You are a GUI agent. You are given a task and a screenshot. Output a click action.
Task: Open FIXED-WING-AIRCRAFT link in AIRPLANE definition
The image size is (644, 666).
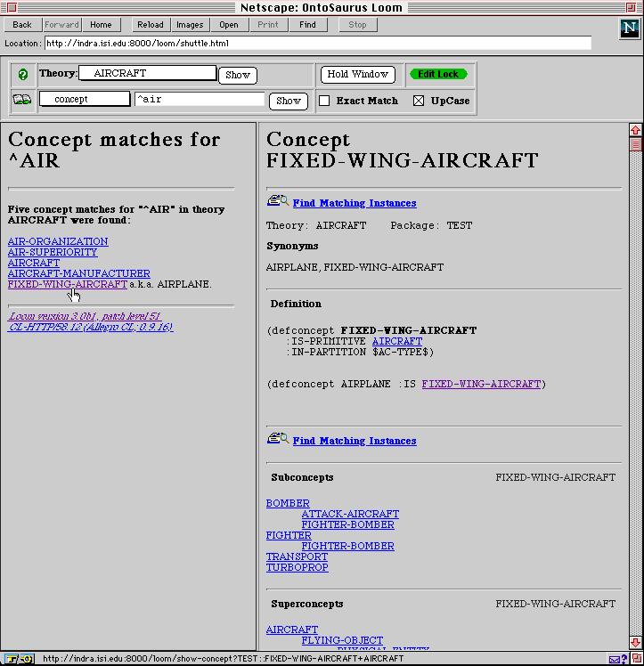pyautogui.click(x=481, y=384)
